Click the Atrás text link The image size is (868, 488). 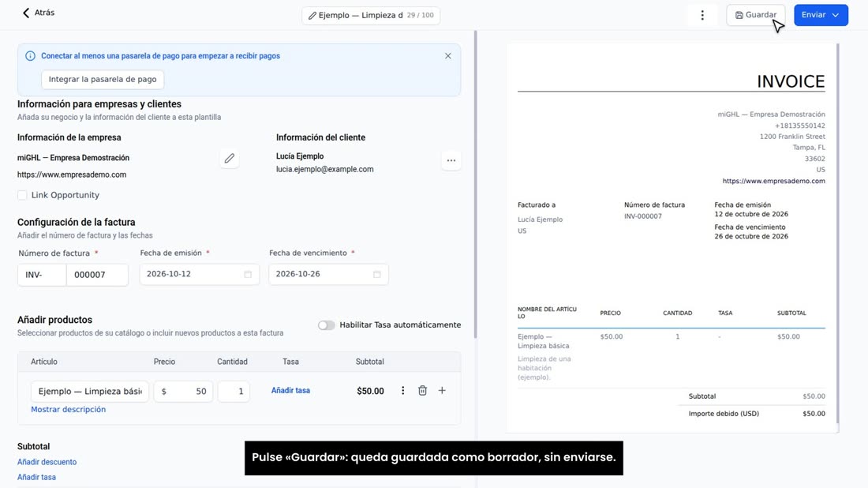(44, 13)
